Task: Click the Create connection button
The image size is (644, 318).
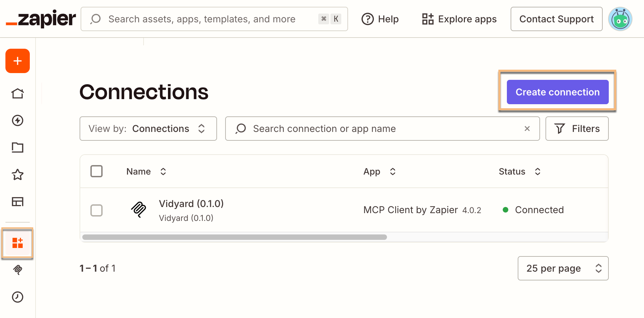Action: [558, 92]
